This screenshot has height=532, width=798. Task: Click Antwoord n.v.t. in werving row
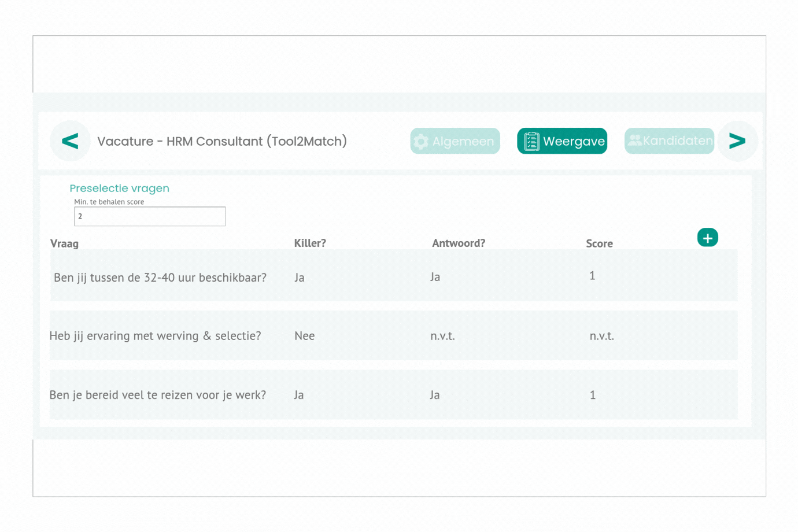click(442, 336)
